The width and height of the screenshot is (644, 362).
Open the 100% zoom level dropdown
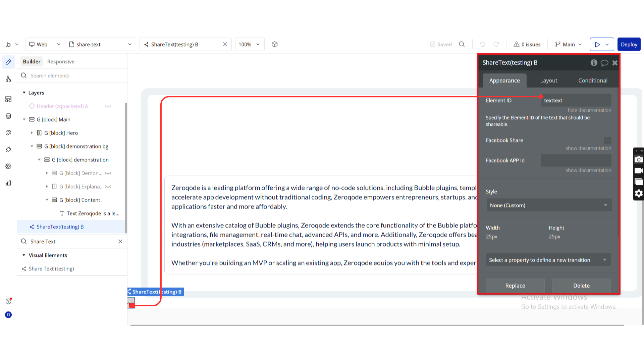(249, 44)
